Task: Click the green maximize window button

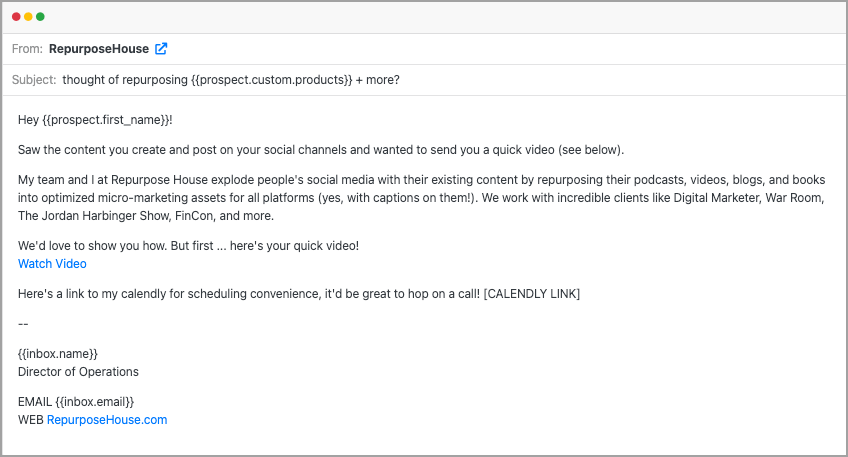Action: point(40,17)
